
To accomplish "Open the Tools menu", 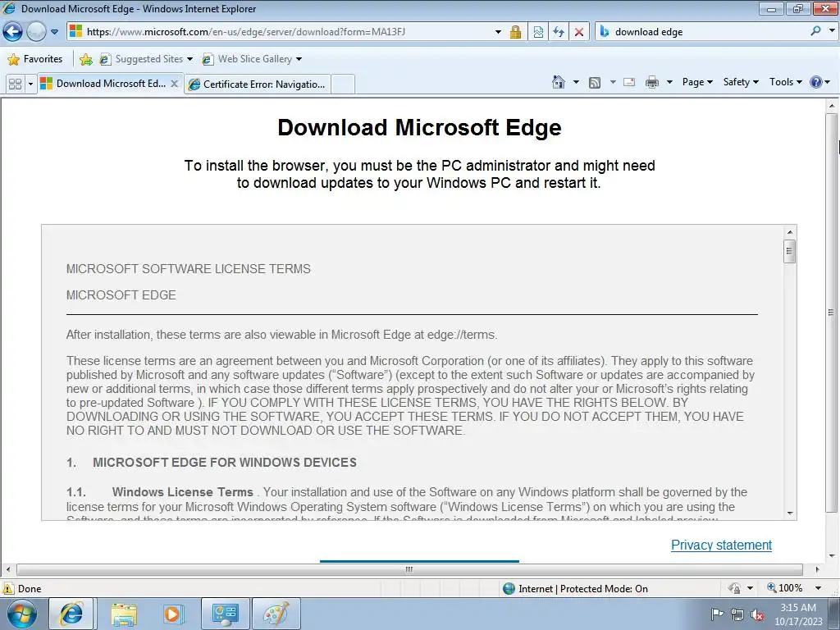I will [785, 82].
